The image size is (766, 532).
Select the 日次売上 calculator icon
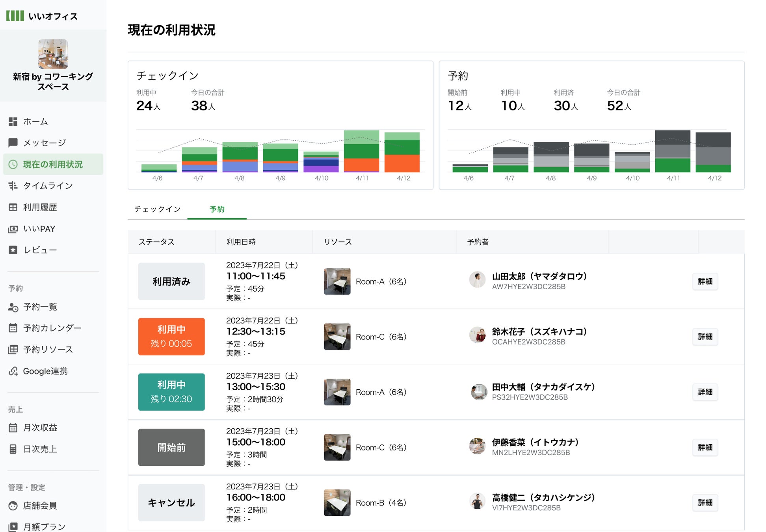coord(13,449)
